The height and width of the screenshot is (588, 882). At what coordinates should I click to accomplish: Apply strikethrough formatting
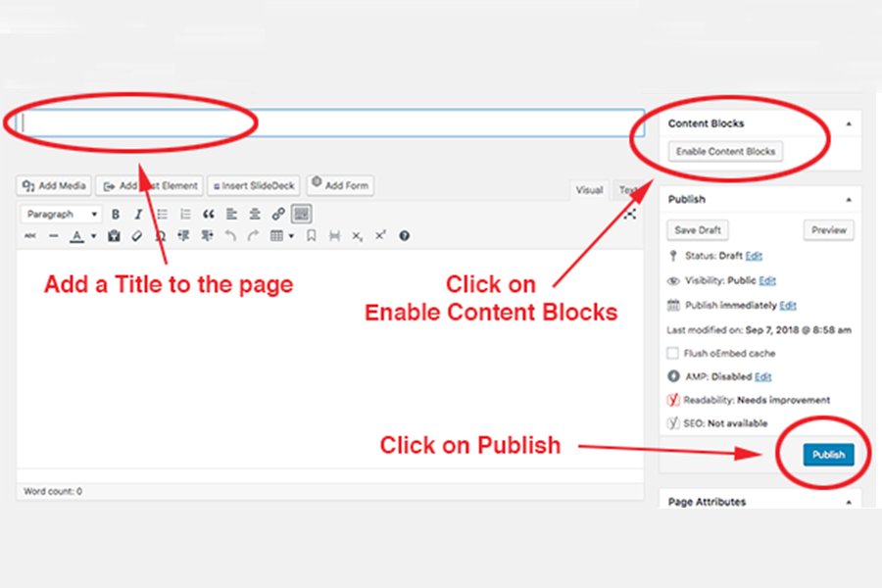click(30, 236)
